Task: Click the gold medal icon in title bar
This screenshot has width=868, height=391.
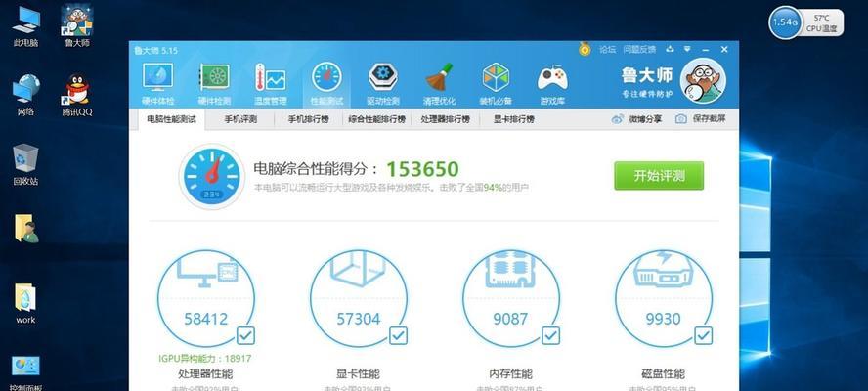Action: pyautogui.click(x=586, y=49)
